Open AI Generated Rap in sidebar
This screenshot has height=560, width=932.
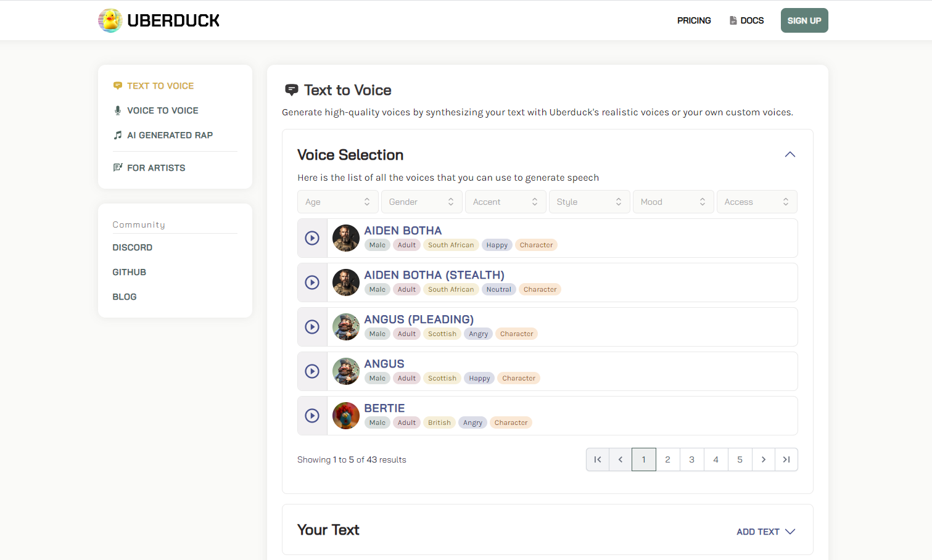click(170, 135)
